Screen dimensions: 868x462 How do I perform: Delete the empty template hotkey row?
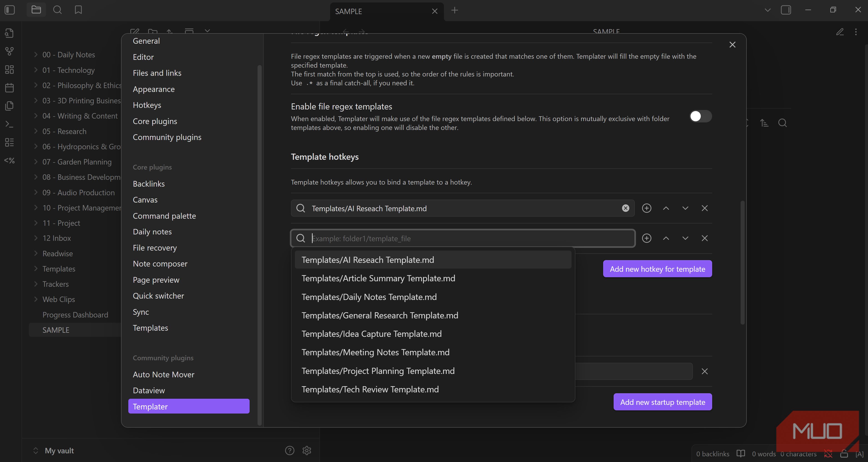point(704,238)
